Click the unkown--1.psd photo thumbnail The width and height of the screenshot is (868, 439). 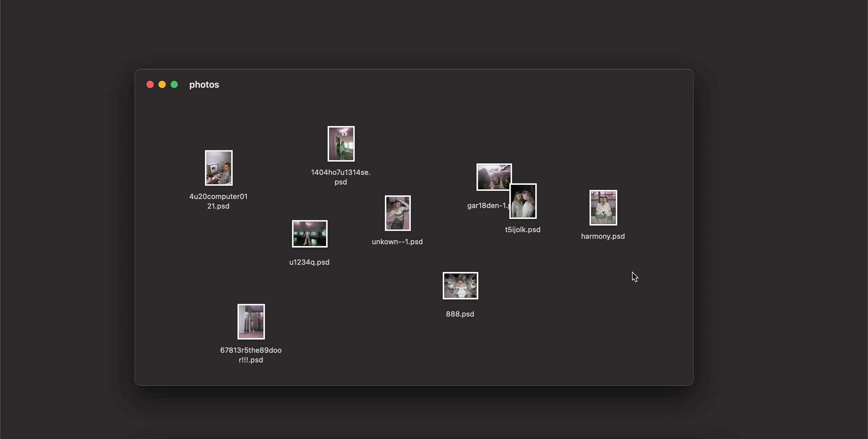coord(398,213)
